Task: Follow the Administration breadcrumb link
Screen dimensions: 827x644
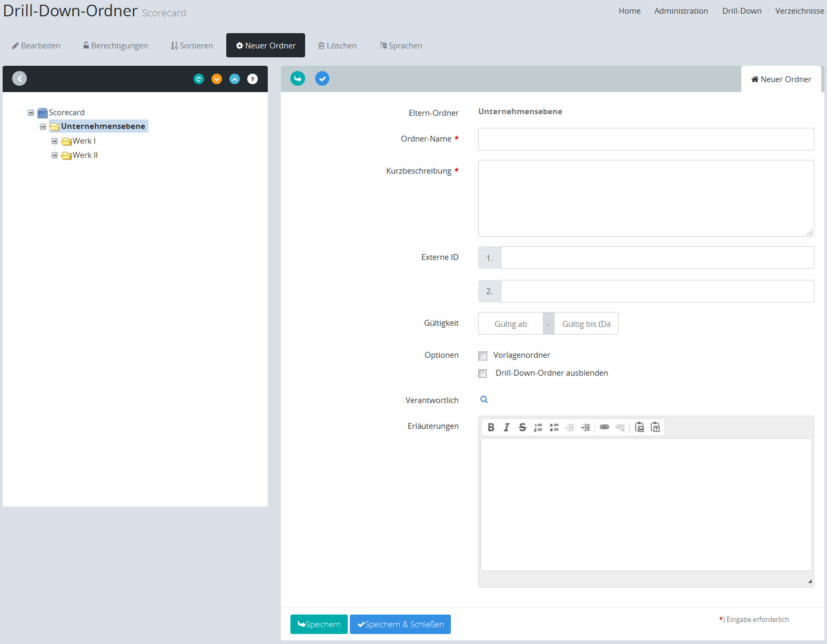Action: tap(681, 11)
